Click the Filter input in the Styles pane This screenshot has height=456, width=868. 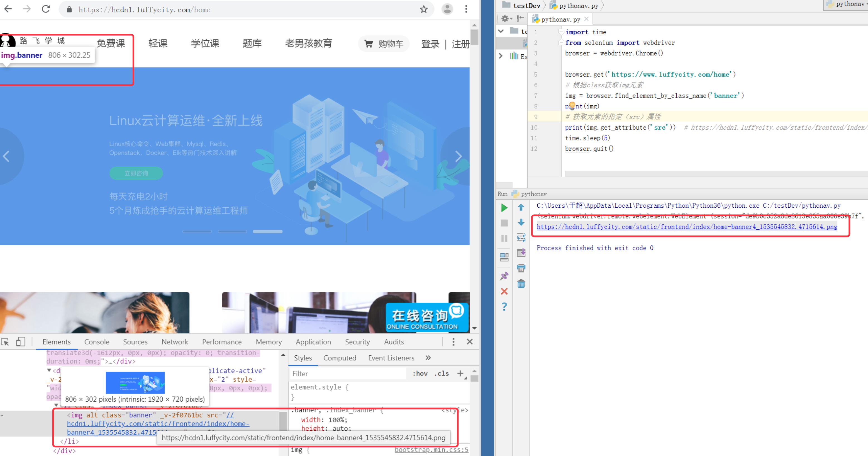(347, 373)
